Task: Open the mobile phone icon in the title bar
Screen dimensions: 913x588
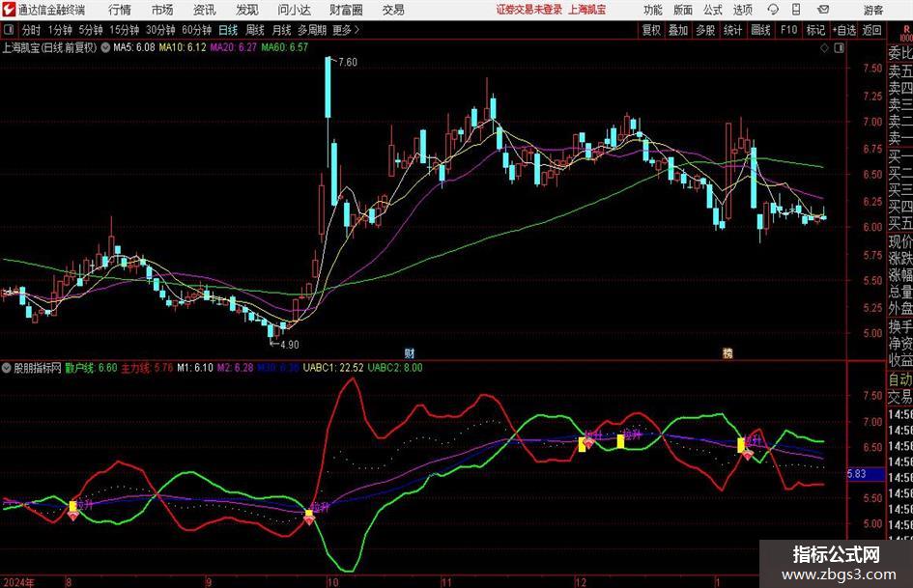Action: pos(796,10)
